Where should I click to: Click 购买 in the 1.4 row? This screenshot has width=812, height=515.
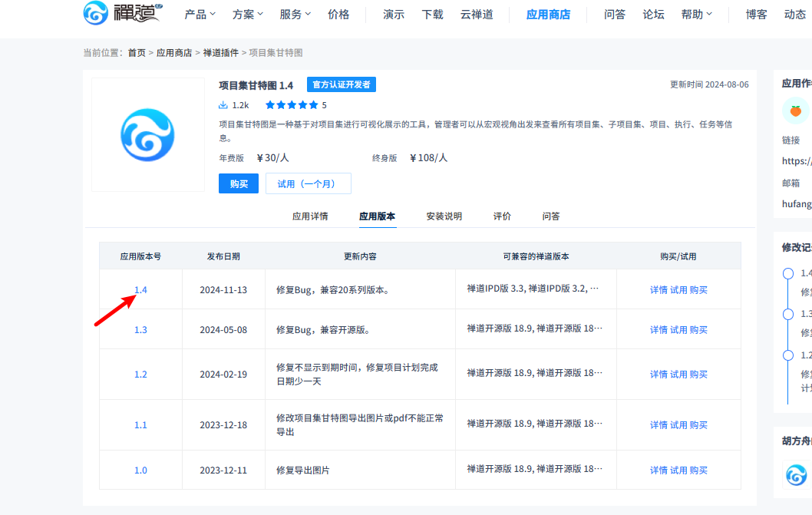698,290
